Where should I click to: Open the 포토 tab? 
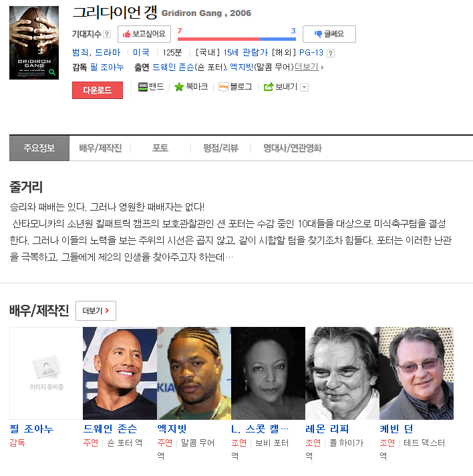click(160, 148)
